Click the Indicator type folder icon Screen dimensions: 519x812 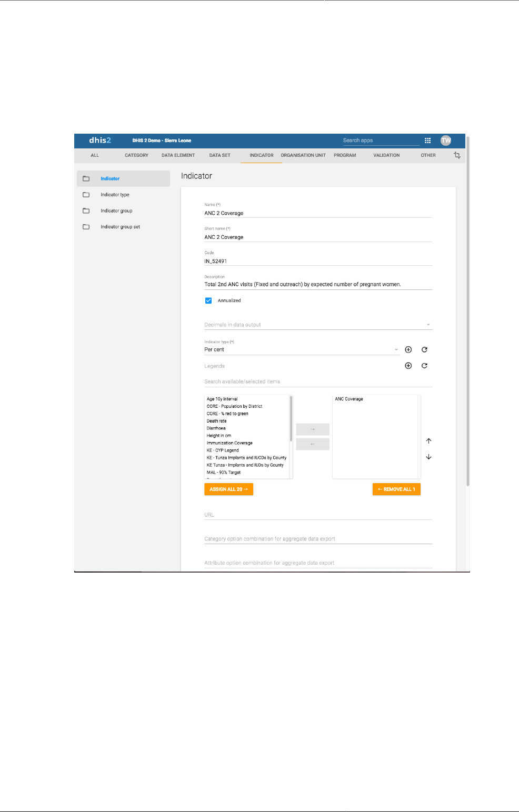coord(86,195)
